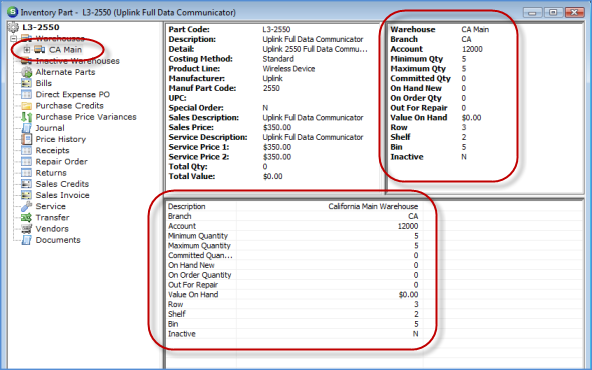This screenshot has width=592, height=370.
Task: Click the top-right Account value 12000
Action: pyautogui.click(x=472, y=49)
